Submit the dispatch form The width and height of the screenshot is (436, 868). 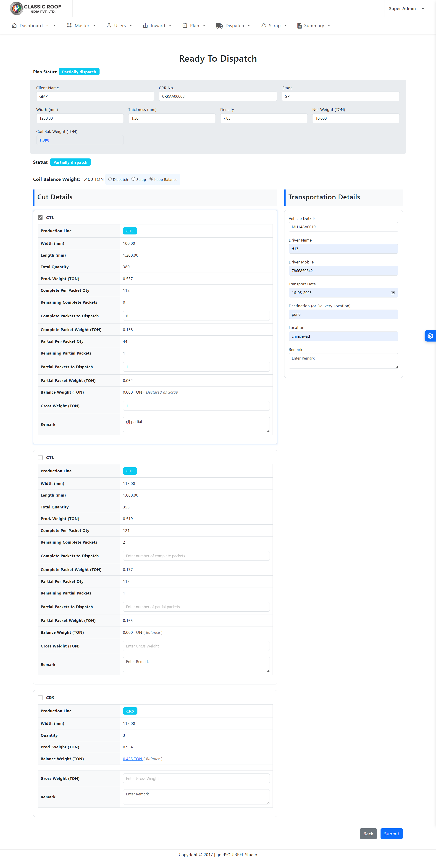(391, 834)
